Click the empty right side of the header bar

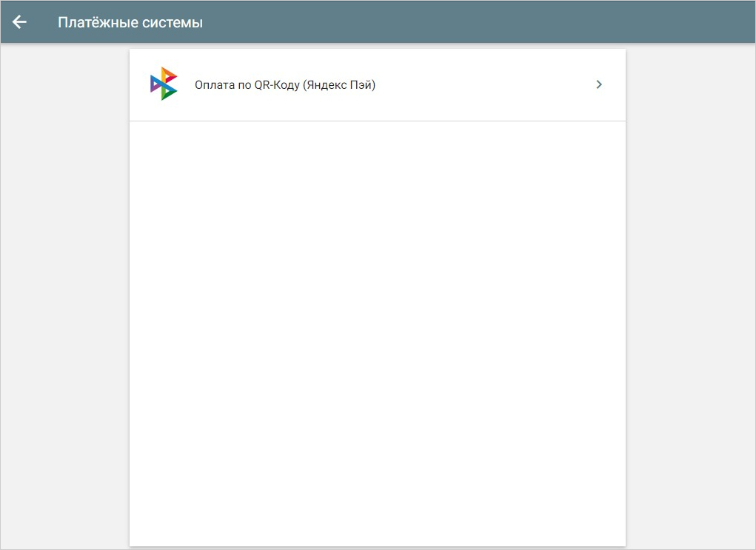pyautogui.click(x=518, y=22)
